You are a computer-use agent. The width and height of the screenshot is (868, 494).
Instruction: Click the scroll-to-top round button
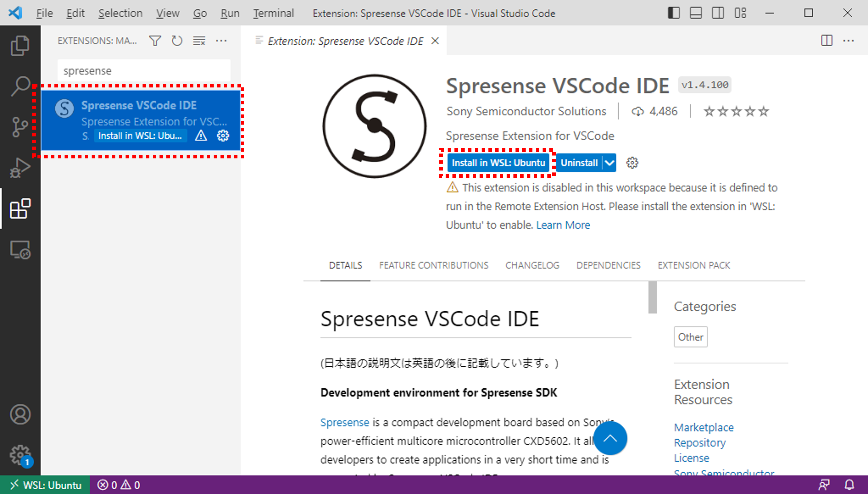tap(610, 438)
